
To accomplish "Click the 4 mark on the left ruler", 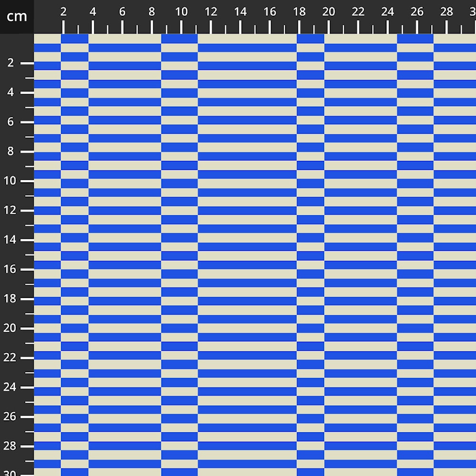I will (10, 93).
